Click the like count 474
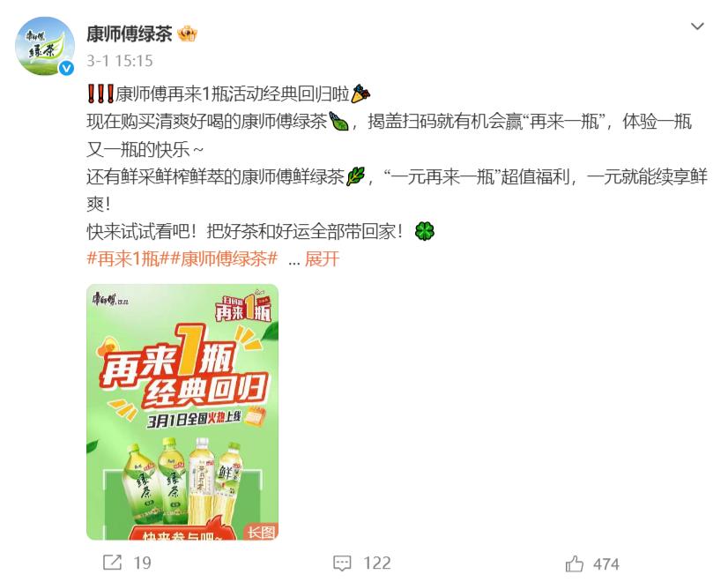The height and width of the screenshot is (582, 728). pyautogui.click(x=605, y=563)
